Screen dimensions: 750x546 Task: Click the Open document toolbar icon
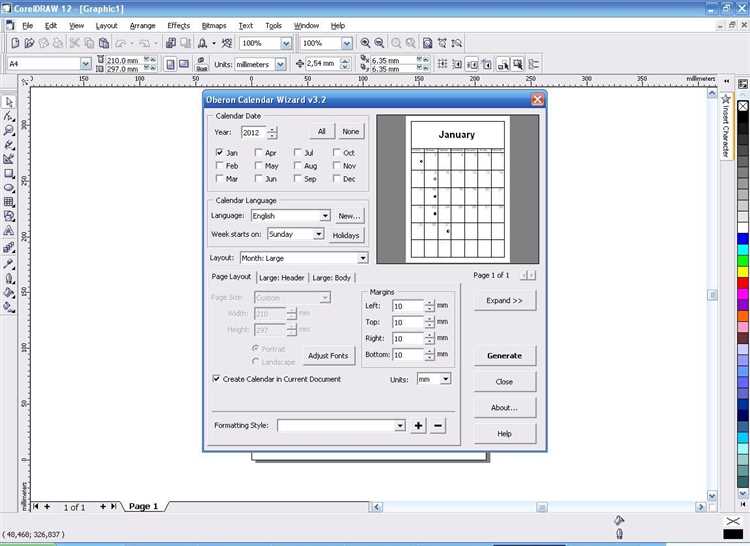(x=29, y=43)
